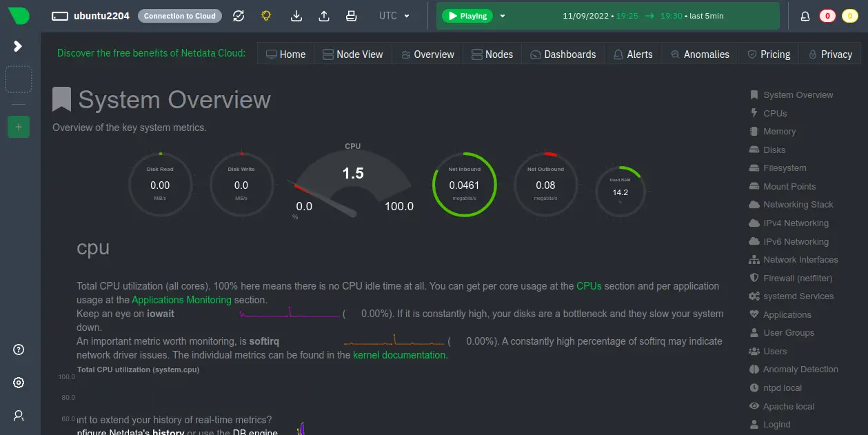Click the alerts bell icon
This screenshot has width=868, height=435.
click(x=805, y=16)
